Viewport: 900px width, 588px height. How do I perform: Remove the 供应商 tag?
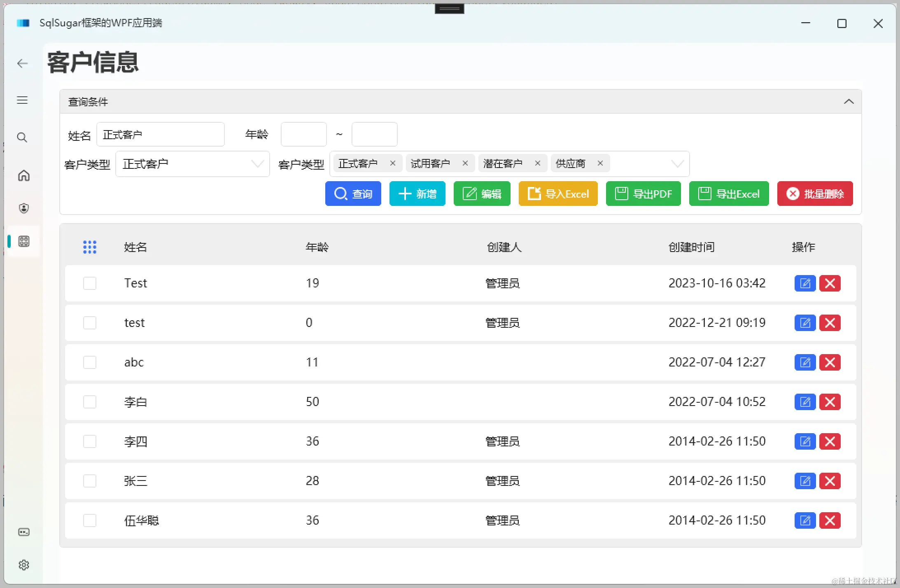[600, 163]
